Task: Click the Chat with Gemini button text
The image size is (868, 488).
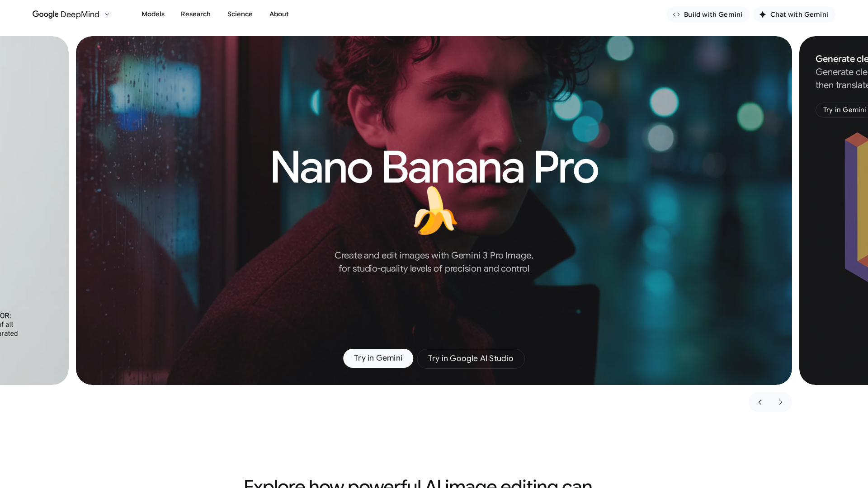Action: [x=799, y=14]
